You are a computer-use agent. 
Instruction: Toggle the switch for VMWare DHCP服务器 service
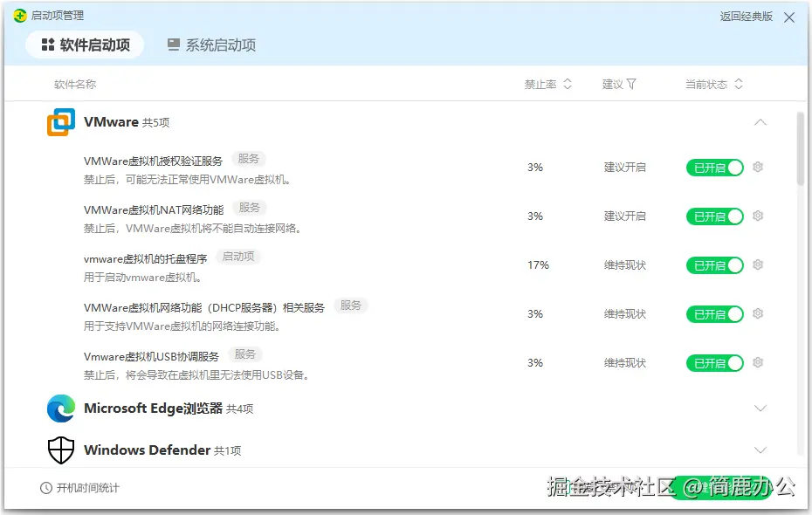coord(714,314)
